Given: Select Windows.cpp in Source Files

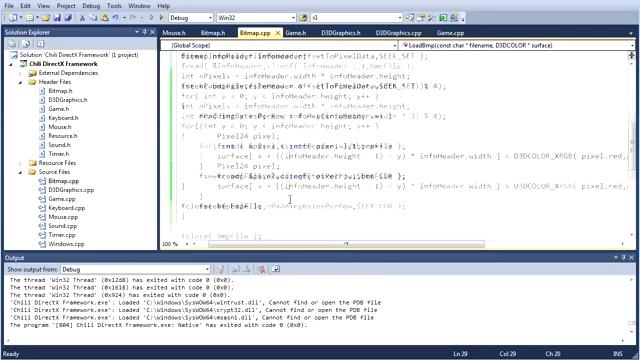Looking at the screenshot, I should (x=66, y=244).
